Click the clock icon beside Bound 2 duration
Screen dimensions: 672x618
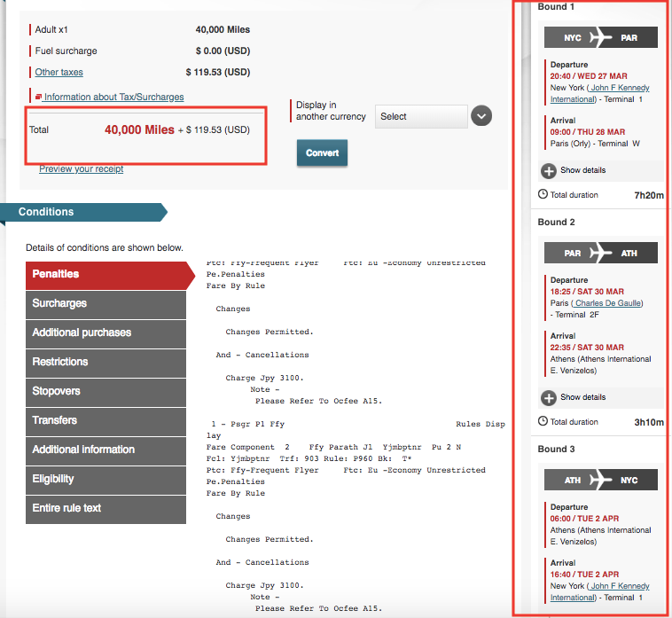point(543,422)
